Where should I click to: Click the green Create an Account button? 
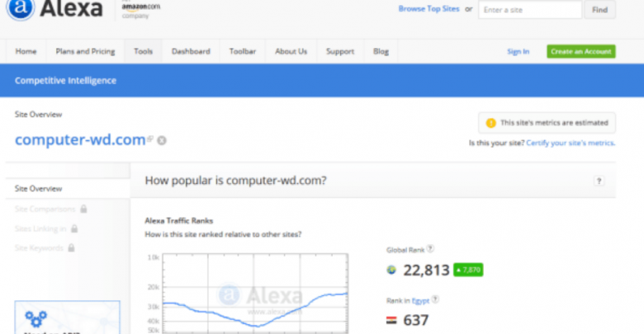(x=580, y=51)
